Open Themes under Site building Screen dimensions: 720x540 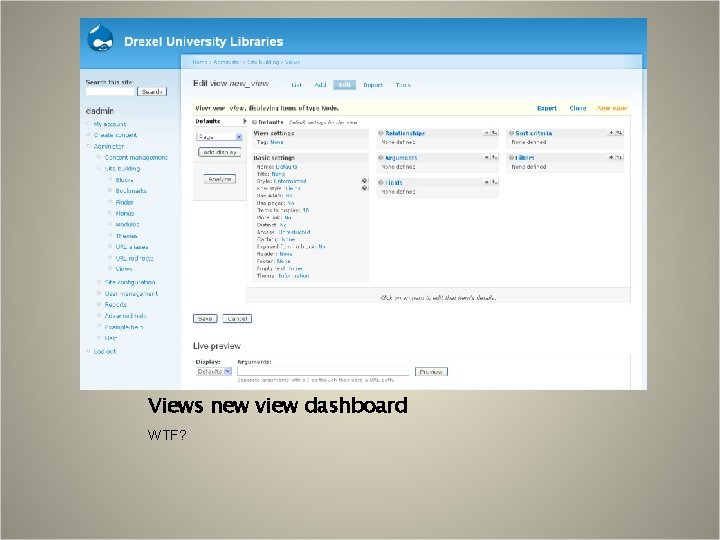pos(126,236)
